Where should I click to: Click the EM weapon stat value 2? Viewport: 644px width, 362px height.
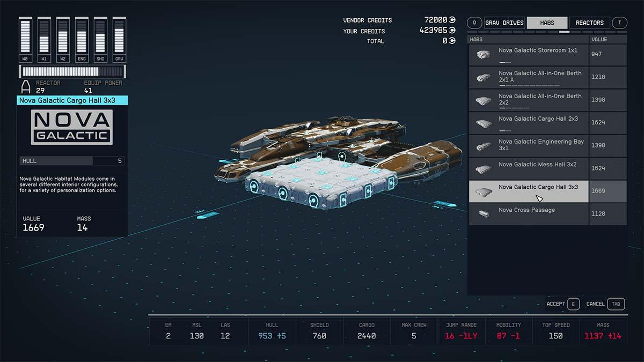(168, 336)
